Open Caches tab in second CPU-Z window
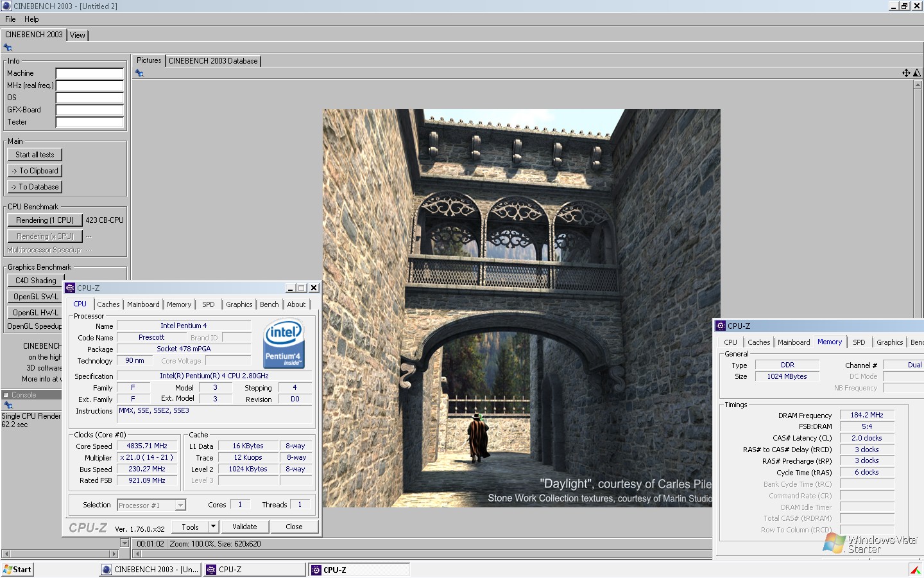Image resolution: width=924 pixels, height=578 pixels. click(759, 342)
